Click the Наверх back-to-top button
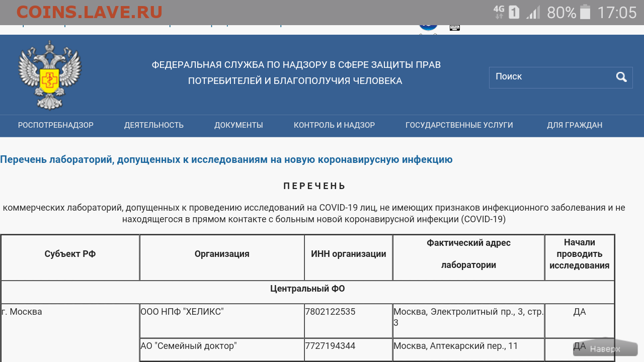The width and height of the screenshot is (644, 362). click(x=605, y=348)
